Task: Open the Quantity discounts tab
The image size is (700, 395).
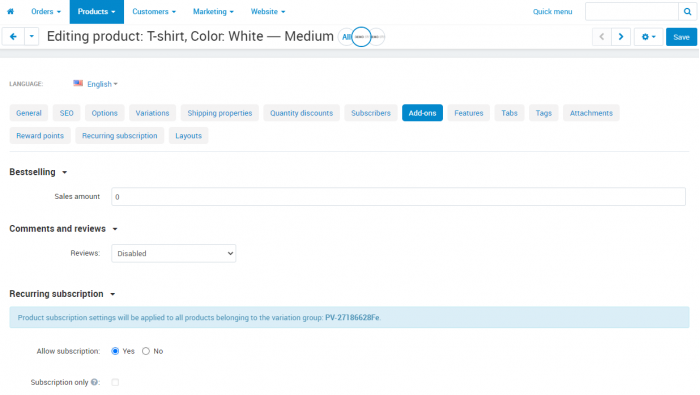Action: [x=301, y=113]
